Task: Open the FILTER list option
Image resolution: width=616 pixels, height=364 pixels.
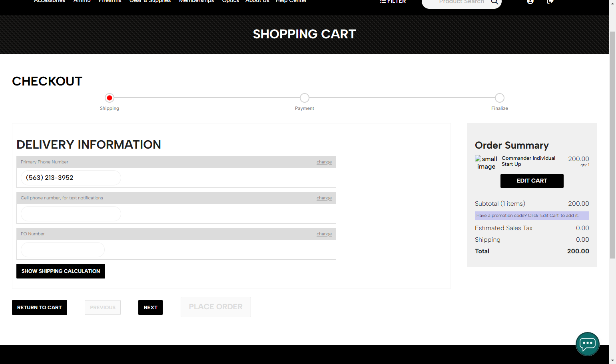Action: pyautogui.click(x=393, y=2)
